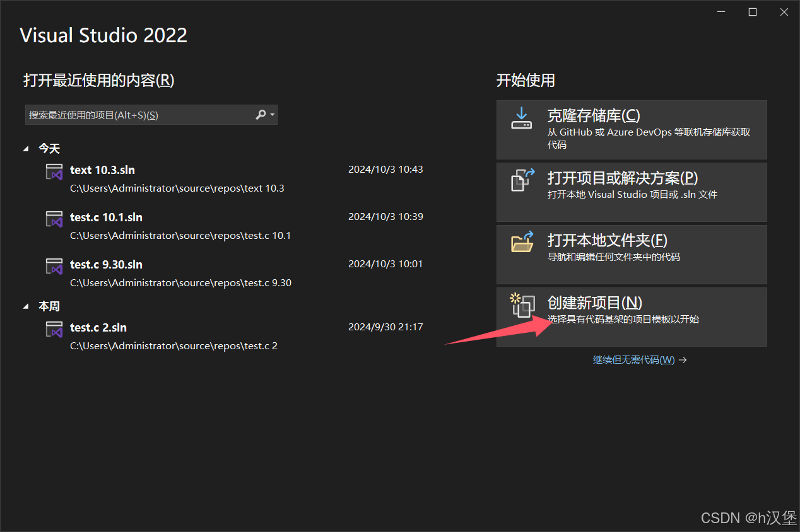Follow the 继续但无需代码(W) link
The height and width of the screenshot is (532, 800).
tap(640, 360)
